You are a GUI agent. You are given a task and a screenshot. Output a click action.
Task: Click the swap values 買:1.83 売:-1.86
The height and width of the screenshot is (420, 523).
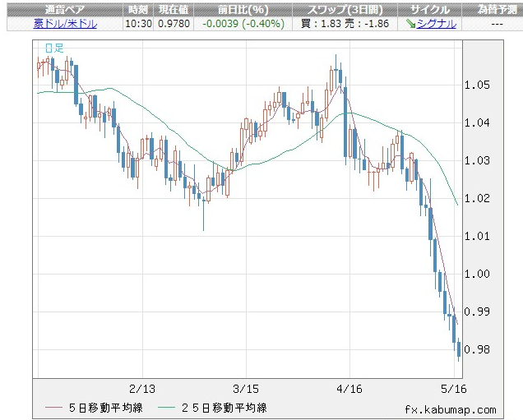click(343, 24)
